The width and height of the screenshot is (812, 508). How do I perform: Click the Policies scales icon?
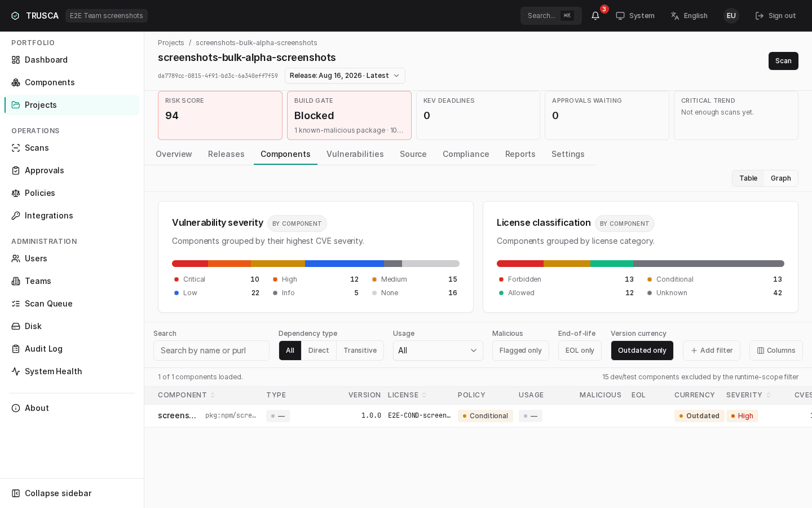[16, 193]
